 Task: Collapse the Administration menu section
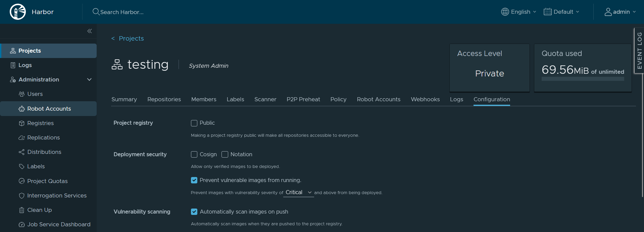point(89,80)
